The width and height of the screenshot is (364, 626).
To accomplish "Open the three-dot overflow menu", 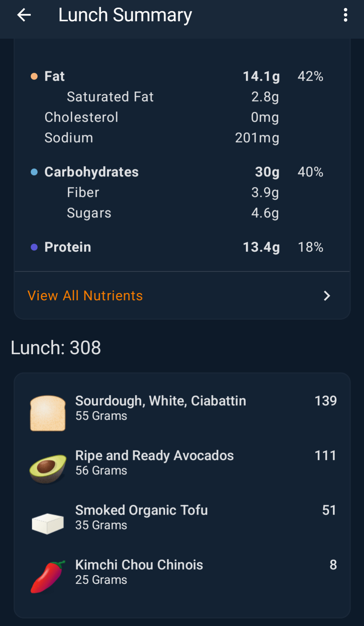I will (345, 15).
